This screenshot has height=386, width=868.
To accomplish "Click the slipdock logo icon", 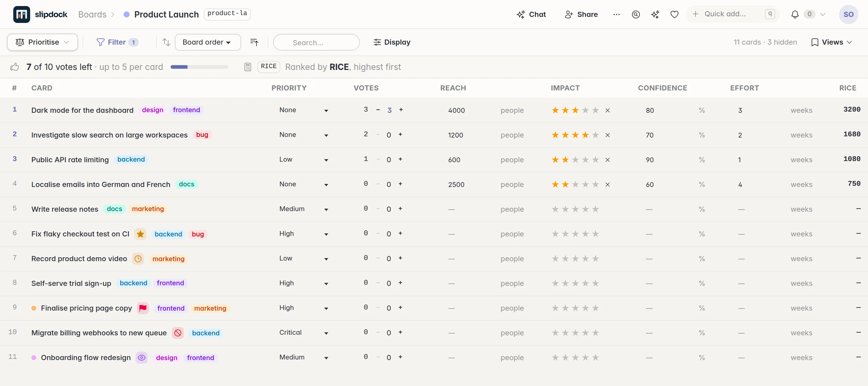I will [22, 14].
